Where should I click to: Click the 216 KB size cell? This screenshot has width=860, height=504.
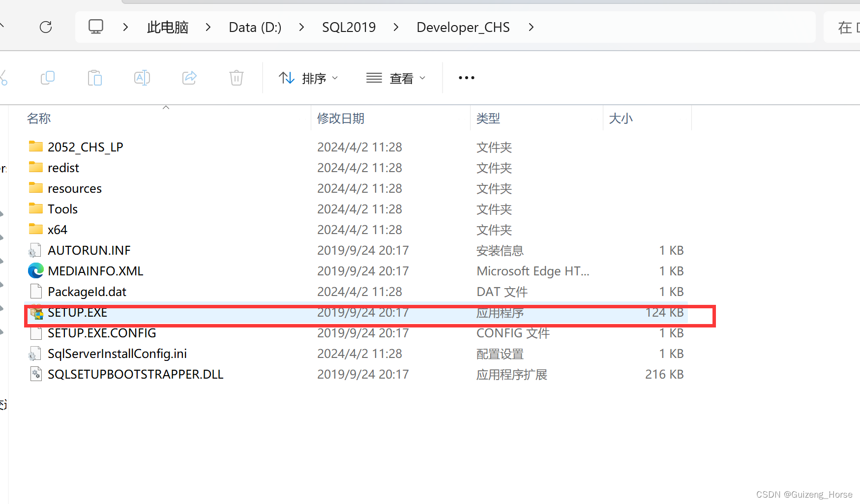tap(664, 374)
